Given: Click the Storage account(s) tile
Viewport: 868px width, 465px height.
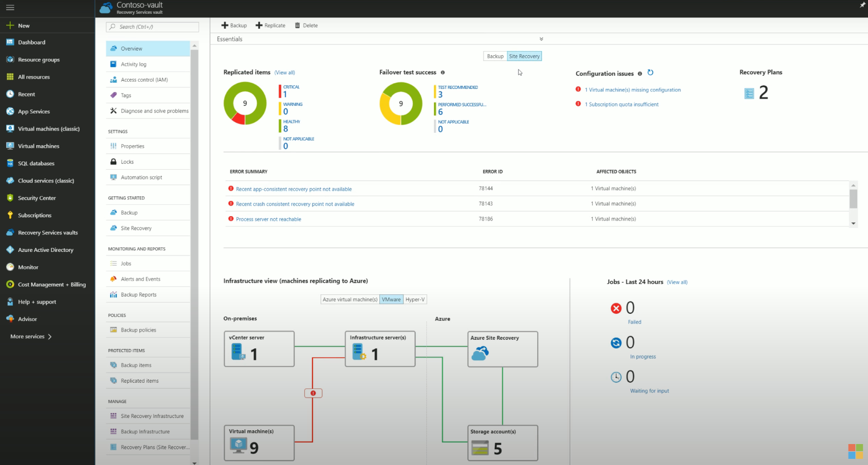Looking at the screenshot, I should pos(503,443).
